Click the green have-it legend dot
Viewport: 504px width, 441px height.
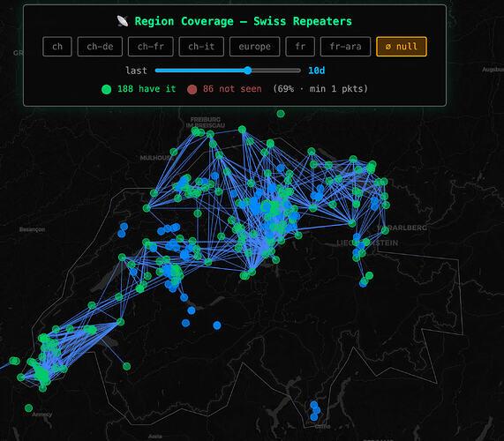click(x=107, y=89)
